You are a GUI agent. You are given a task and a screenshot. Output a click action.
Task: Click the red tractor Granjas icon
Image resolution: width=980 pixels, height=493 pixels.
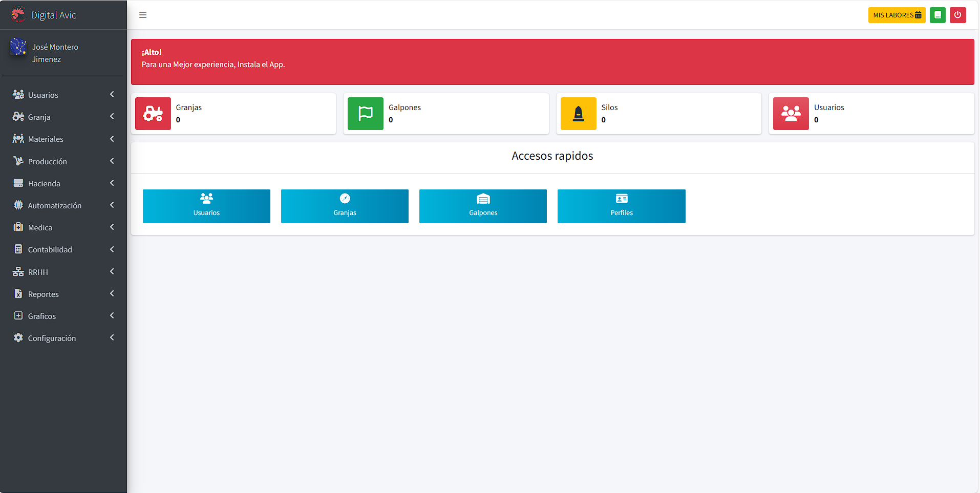153,114
